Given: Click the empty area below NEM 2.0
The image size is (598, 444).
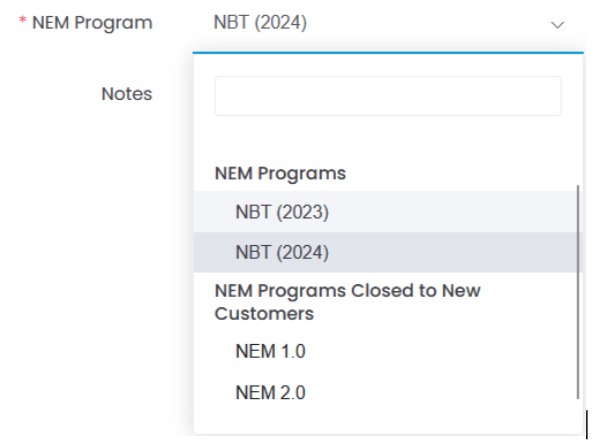Looking at the screenshot, I should 386,423.
